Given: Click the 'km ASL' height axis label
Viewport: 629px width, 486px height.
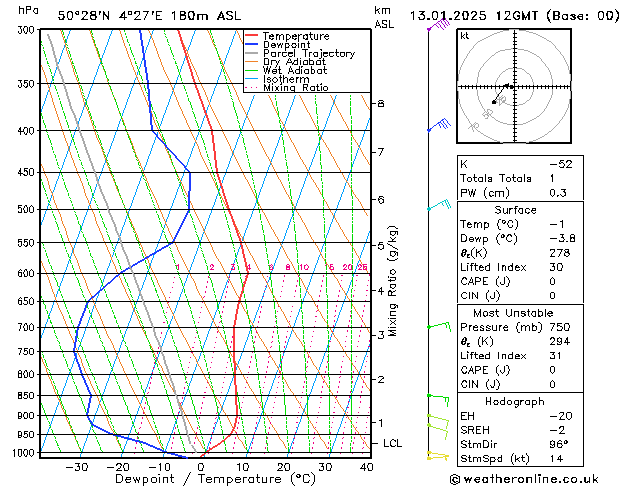Looking at the screenshot, I should 384,17.
